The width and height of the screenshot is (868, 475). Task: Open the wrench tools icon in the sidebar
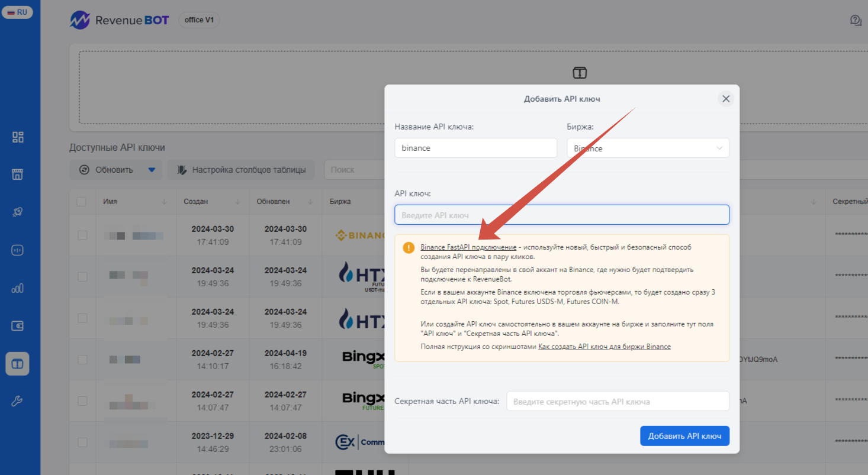click(18, 402)
